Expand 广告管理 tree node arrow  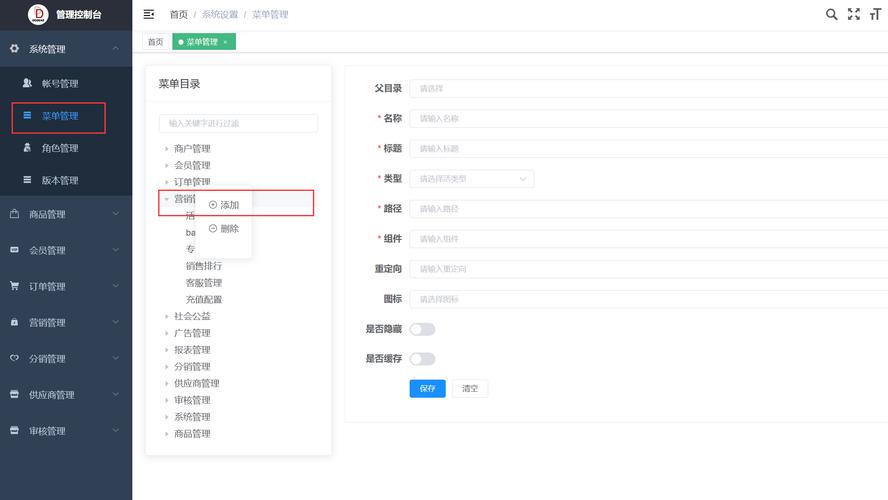click(x=166, y=333)
